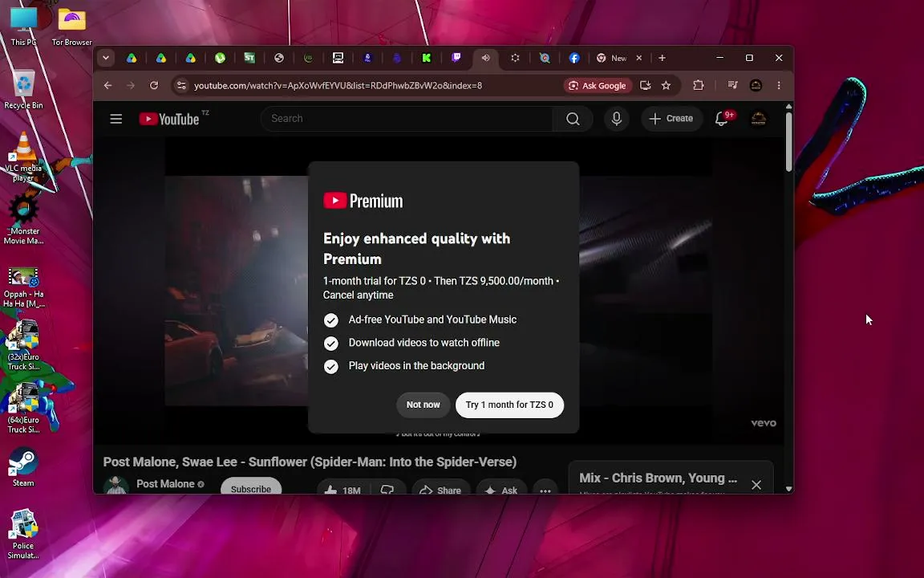
Task: Open the browser Extensions menu
Action: [x=699, y=86]
